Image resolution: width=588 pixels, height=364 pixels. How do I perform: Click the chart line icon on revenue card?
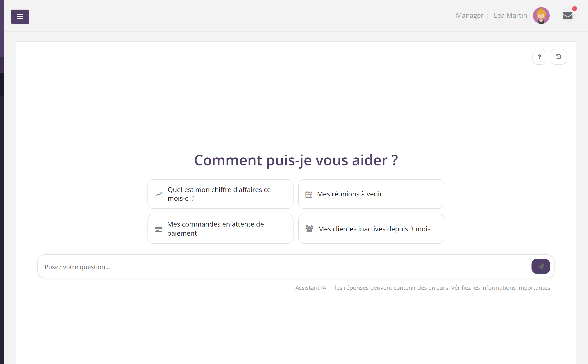tap(159, 194)
